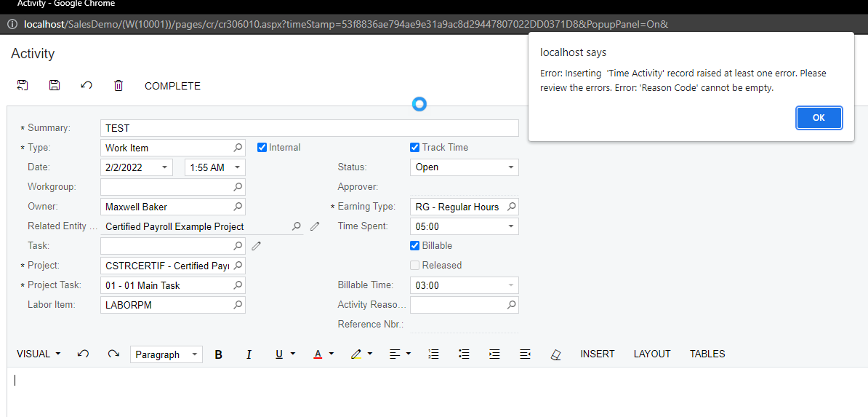Clear formatting with eraser icon
The width and height of the screenshot is (868, 417).
[556, 354]
